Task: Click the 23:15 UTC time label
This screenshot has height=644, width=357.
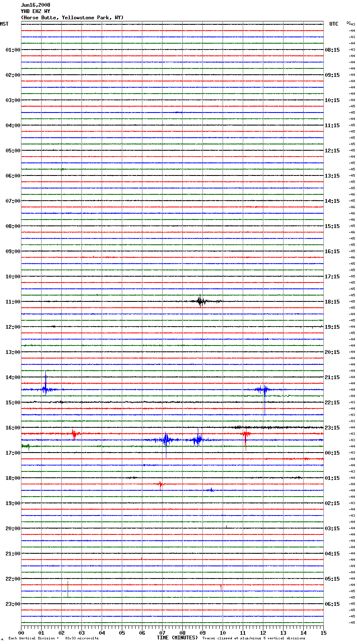Action: [332, 428]
